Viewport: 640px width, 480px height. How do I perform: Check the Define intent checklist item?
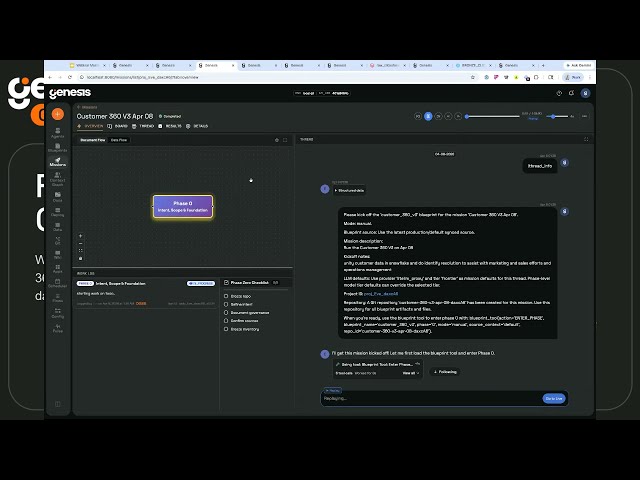click(226, 304)
